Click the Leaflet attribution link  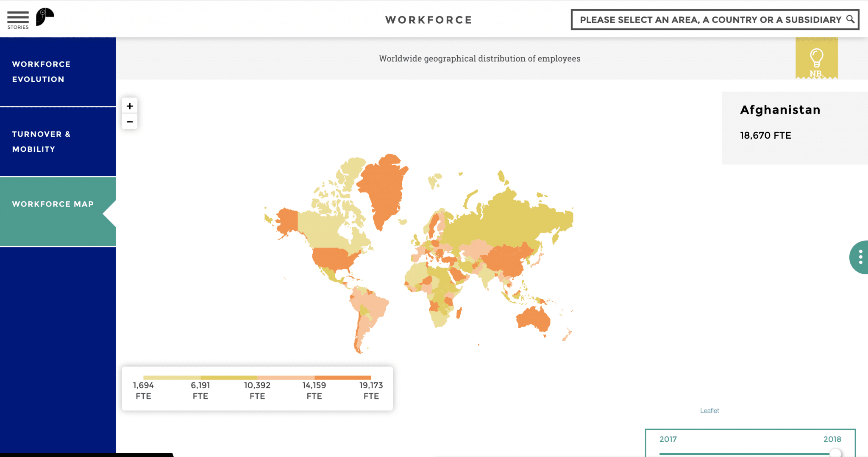tap(709, 410)
